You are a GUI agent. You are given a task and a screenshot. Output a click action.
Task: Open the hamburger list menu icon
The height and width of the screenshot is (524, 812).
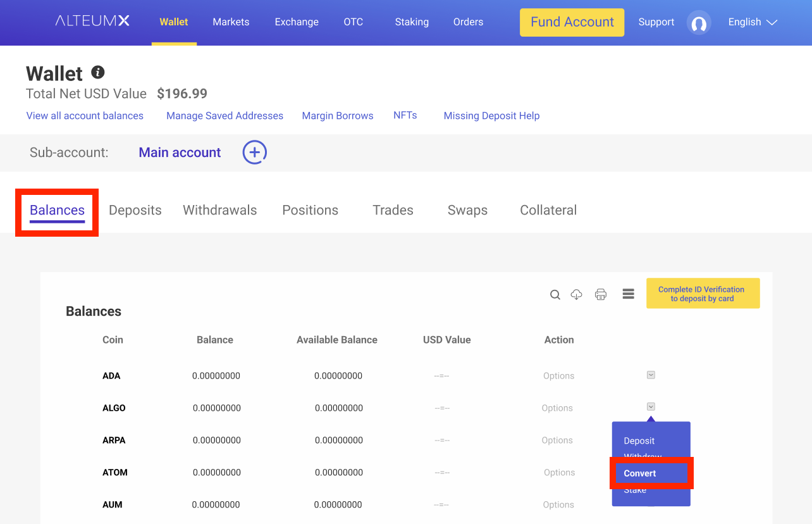628,294
